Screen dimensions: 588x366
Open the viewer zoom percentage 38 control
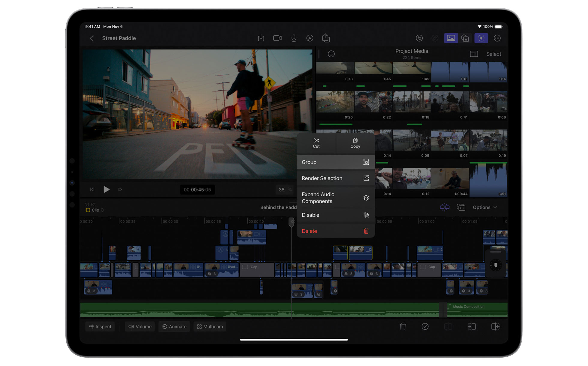[285, 190]
